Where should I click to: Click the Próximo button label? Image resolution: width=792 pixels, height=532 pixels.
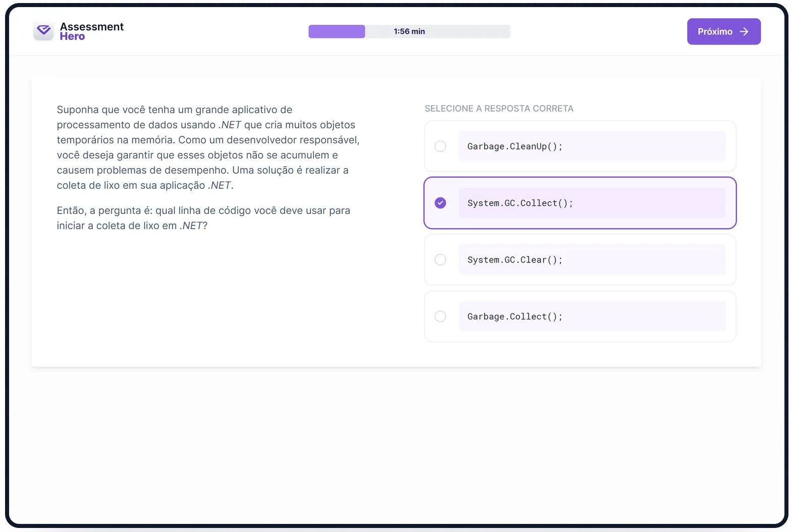(x=715, y=31)
